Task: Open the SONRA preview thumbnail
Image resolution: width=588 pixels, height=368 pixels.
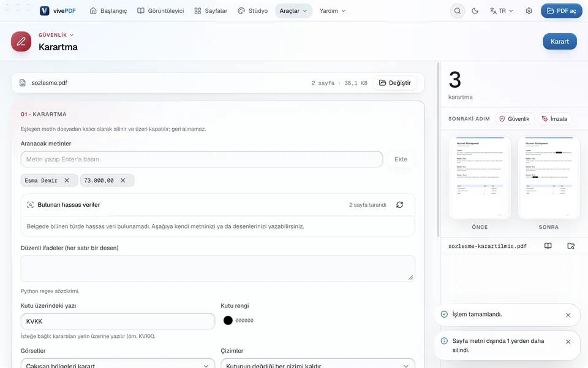Action: (x=549, y=178)
